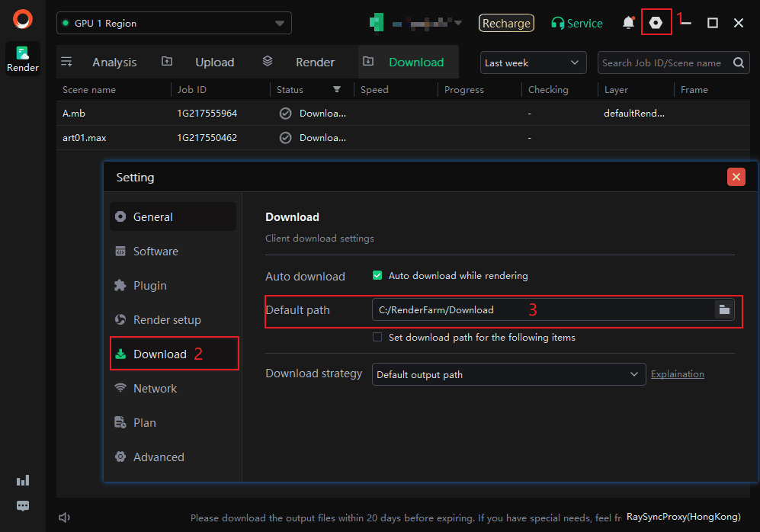Mute sound using the speaker icon

click(65, 518)
